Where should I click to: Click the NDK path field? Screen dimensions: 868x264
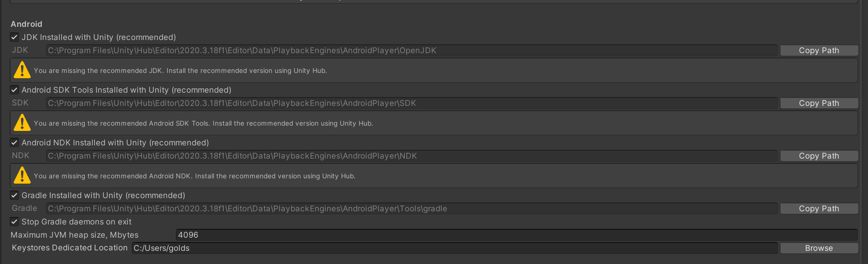tap(412, 156)
